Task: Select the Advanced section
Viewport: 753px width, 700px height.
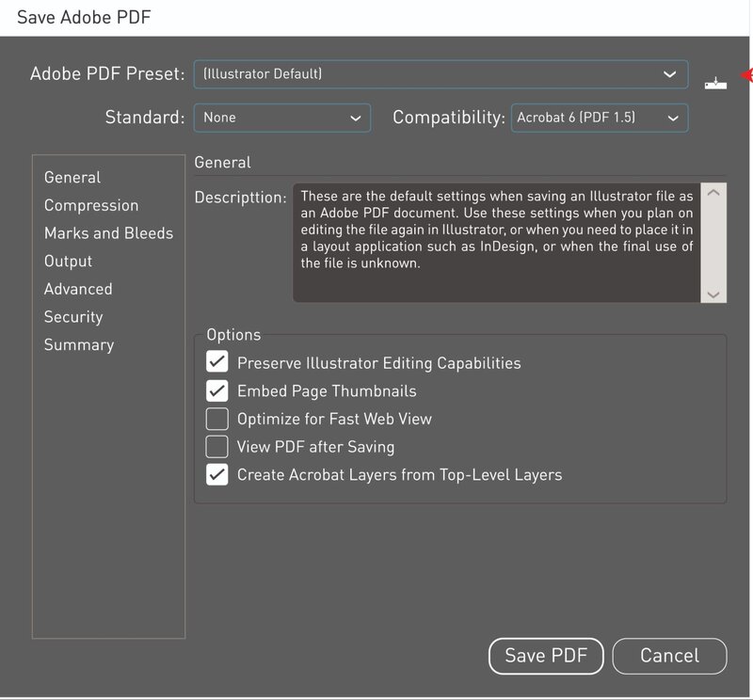Action: 78,289
